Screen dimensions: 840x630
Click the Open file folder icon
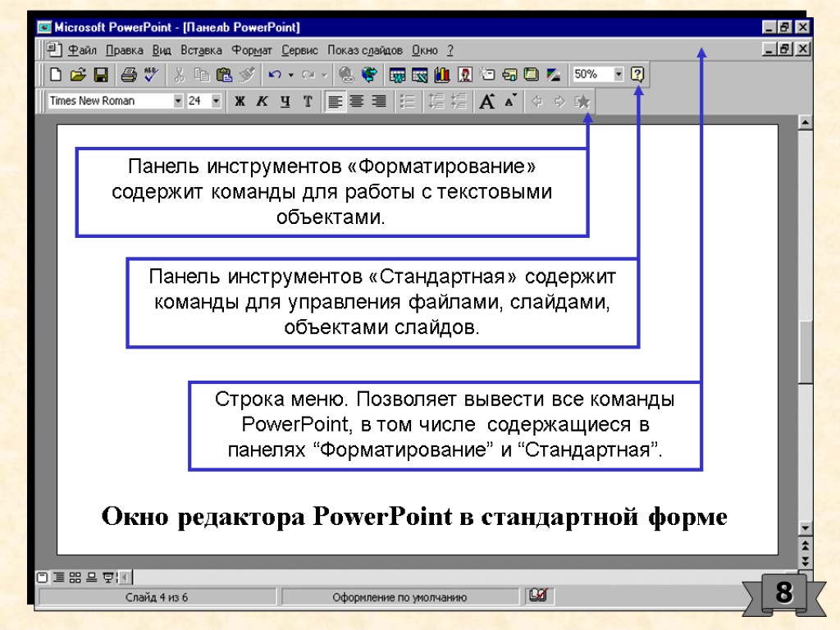(78, 75)
